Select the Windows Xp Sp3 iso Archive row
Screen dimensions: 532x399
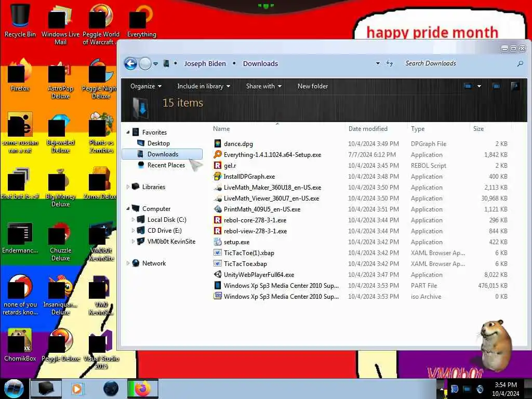click(361, 296)
